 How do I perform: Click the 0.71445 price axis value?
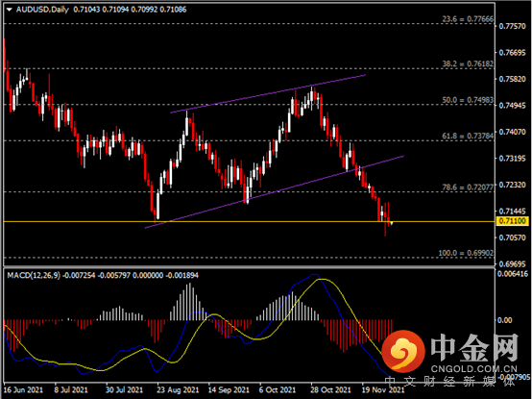click(x=513, y=212)
